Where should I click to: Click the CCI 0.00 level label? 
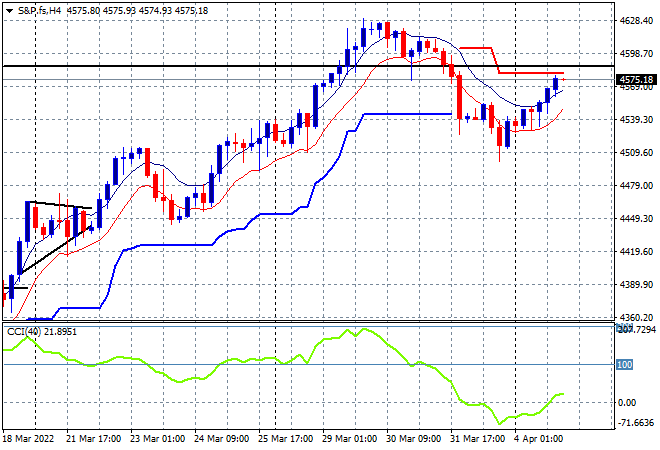tap(627, 403)
